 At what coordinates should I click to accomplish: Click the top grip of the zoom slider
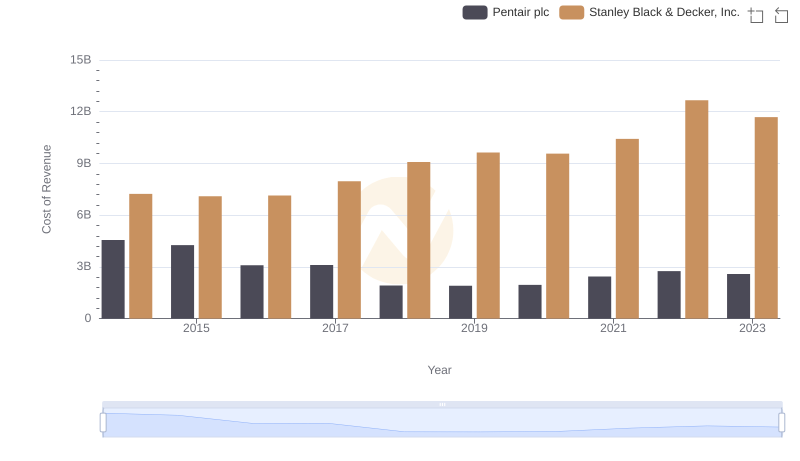point(442,404)
